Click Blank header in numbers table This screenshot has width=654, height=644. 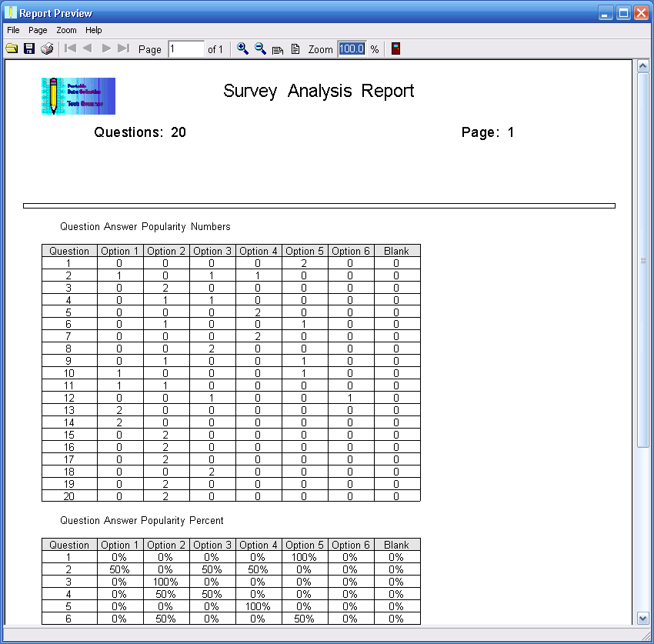click(397, 251)
